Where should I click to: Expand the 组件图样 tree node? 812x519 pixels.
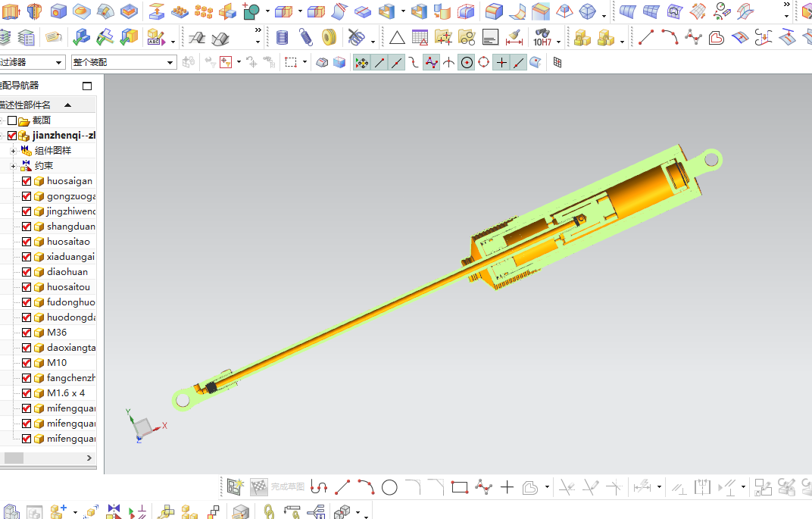click(13, 152)
